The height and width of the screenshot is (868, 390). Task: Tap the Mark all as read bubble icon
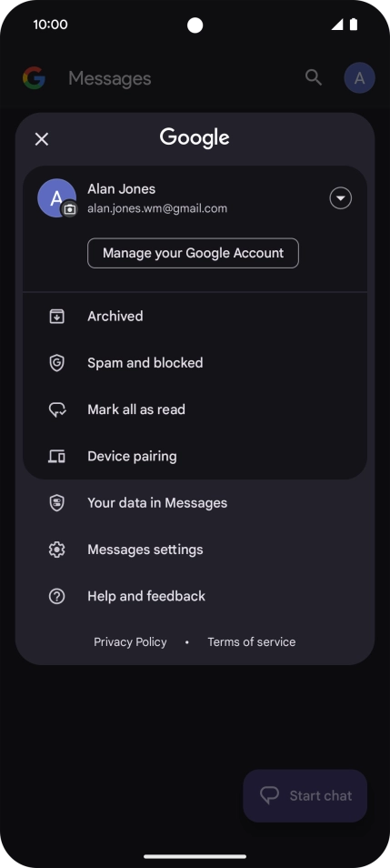(x=57, y=409)
